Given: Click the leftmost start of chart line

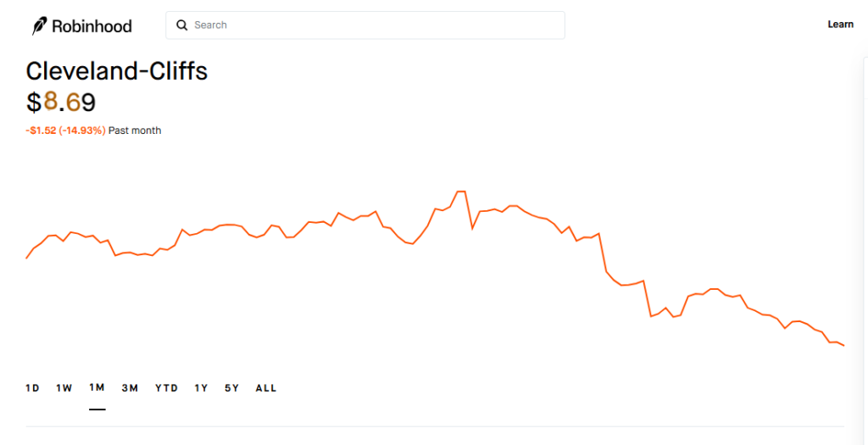Looking at the screenshot, I should (27, 258).
